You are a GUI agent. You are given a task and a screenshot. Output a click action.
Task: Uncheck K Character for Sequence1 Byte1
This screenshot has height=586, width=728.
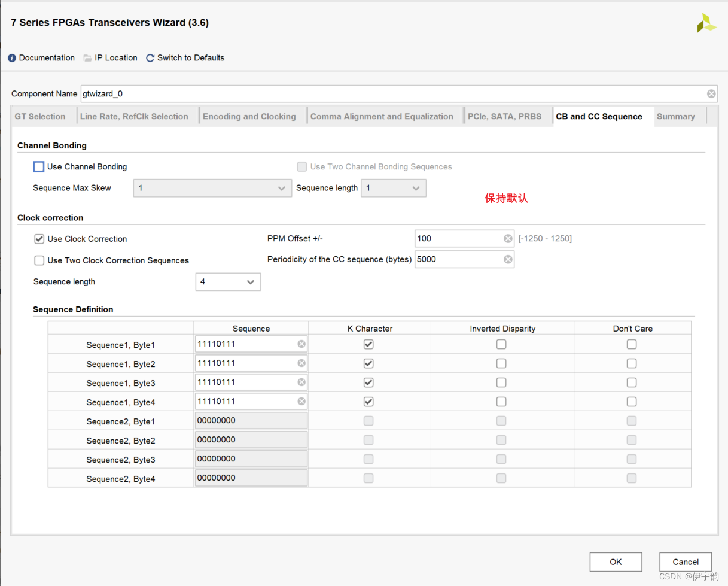tap(368, 344)
